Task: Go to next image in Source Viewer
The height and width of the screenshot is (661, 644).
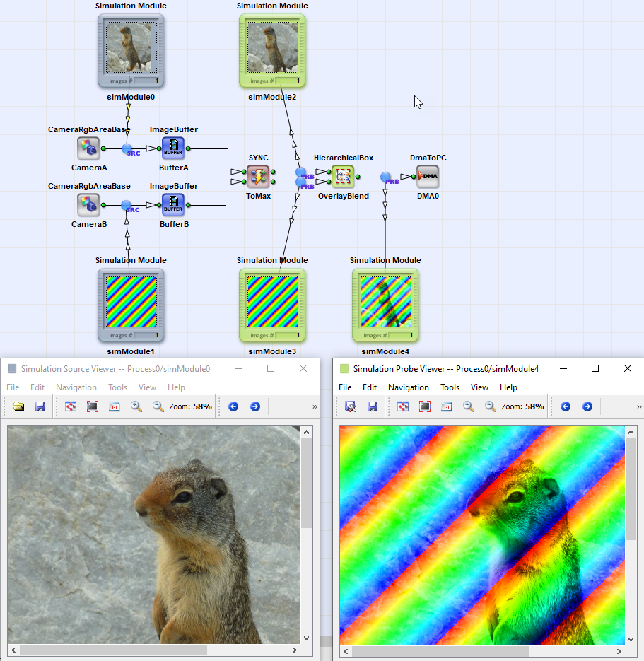Action: click(x=255, y=406)
